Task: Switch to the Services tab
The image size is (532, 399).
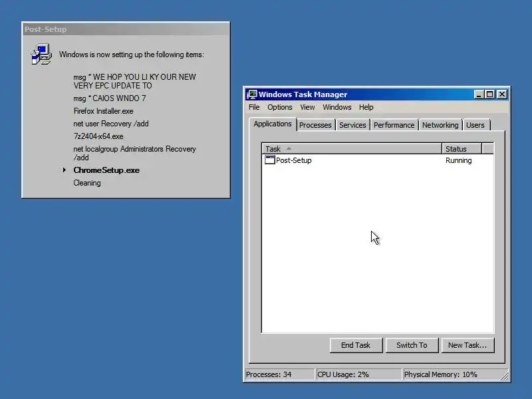Action: [x=352, y=125]
